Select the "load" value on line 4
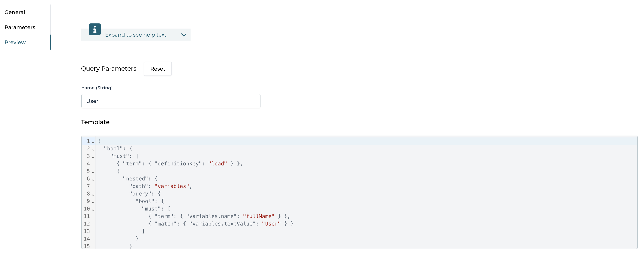This screenshot has height=255, width=644. [218, 164]
